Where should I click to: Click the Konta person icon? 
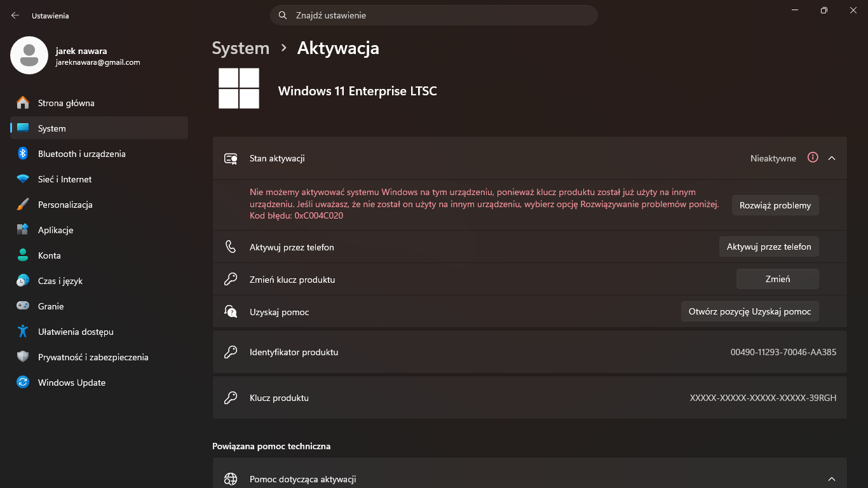point(23,255)
